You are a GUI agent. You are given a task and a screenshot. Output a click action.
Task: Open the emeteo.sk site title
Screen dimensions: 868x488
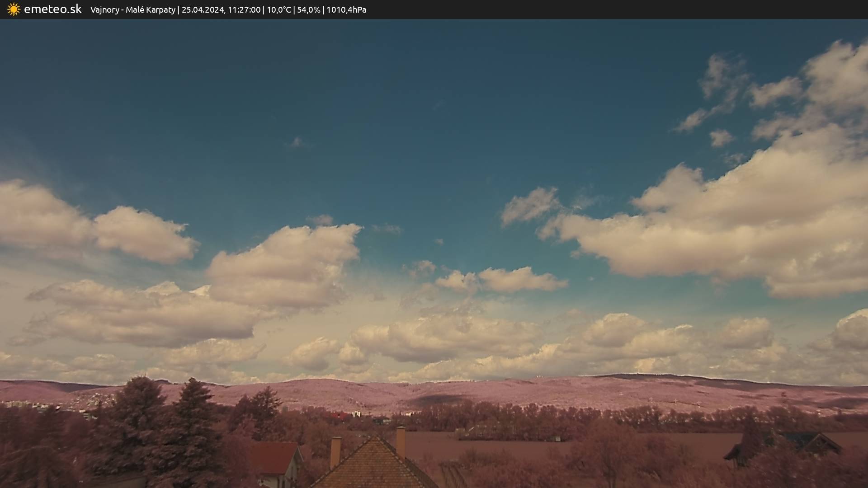53,9
